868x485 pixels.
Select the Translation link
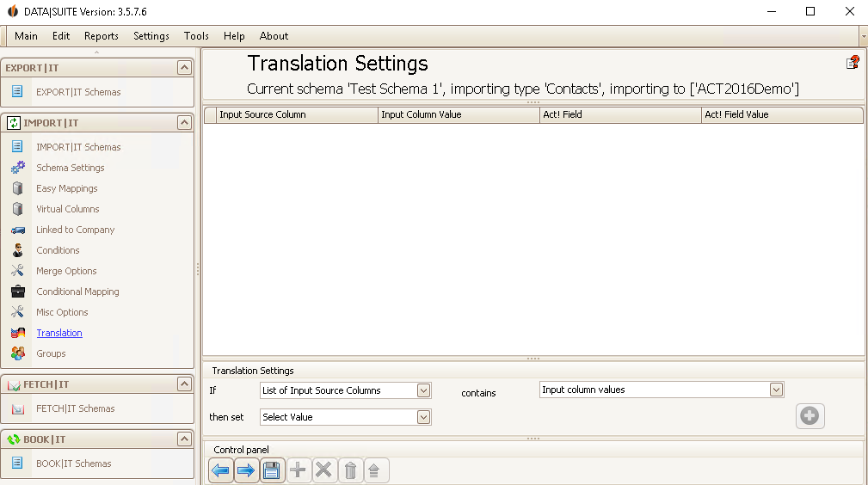coord(59,333)
